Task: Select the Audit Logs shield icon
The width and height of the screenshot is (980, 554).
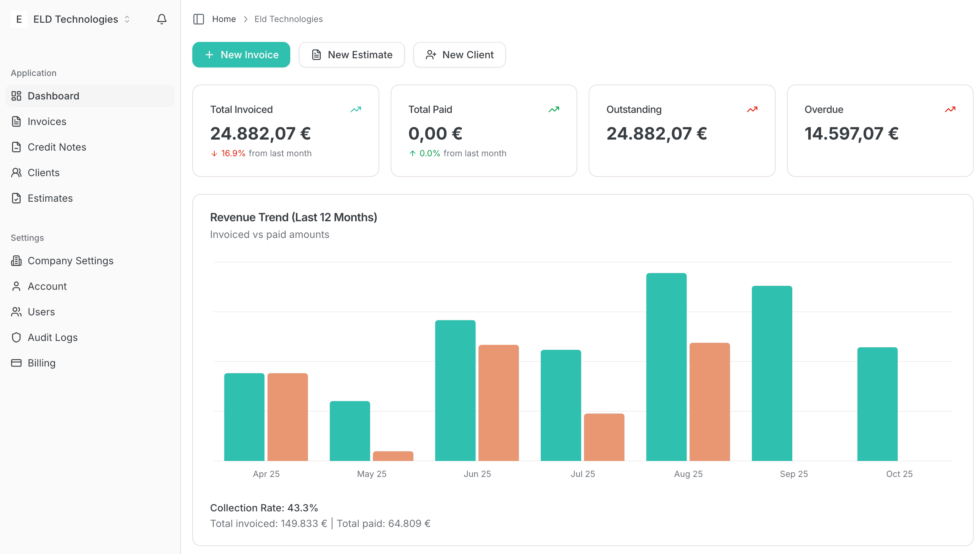Action: 16,337
